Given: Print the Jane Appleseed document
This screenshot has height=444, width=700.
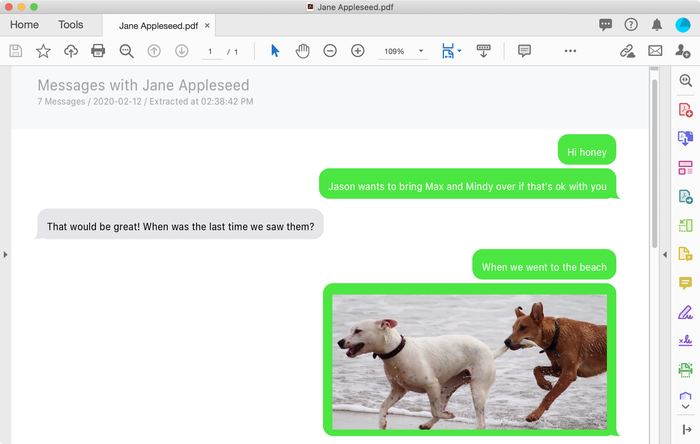Looking at the screenshot, I should (x=98, y=51).
